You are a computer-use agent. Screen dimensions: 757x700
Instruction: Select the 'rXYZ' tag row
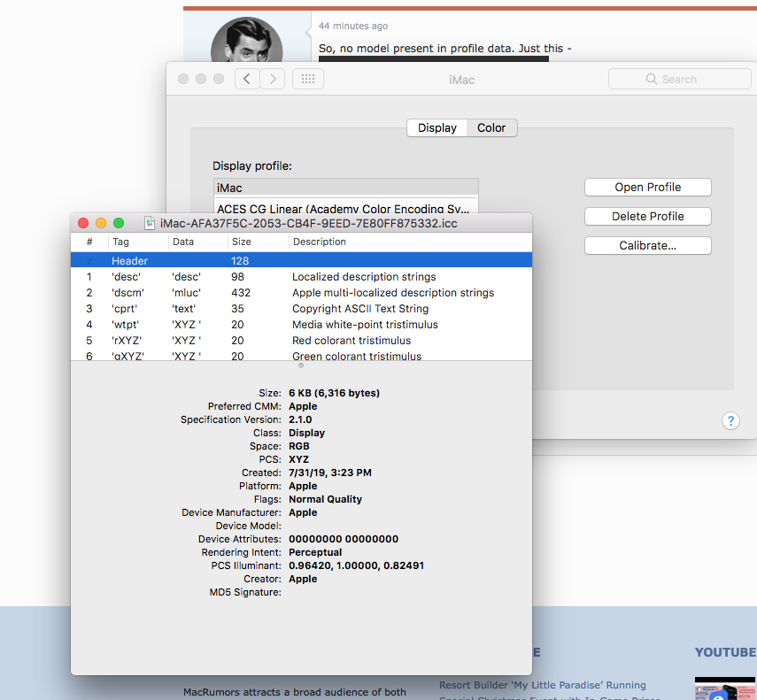[x=301, y=340]
